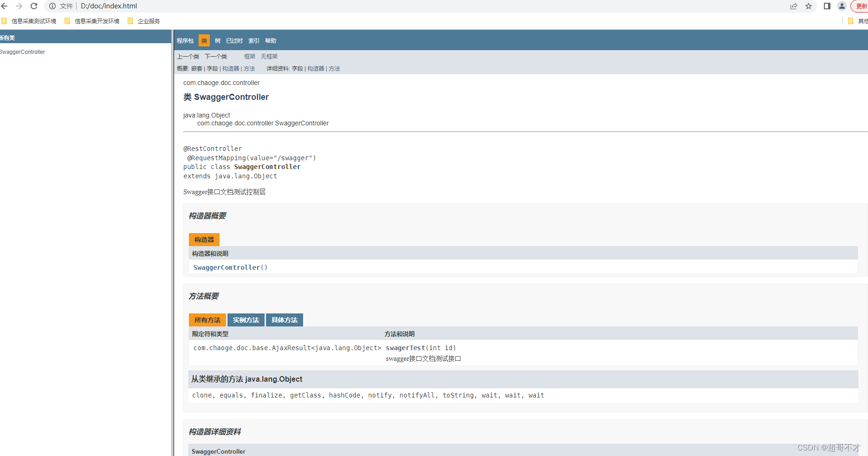This screenshot has height=456, width=868.
Task: Click the site info icon in address bar
Action: (52, 6)
